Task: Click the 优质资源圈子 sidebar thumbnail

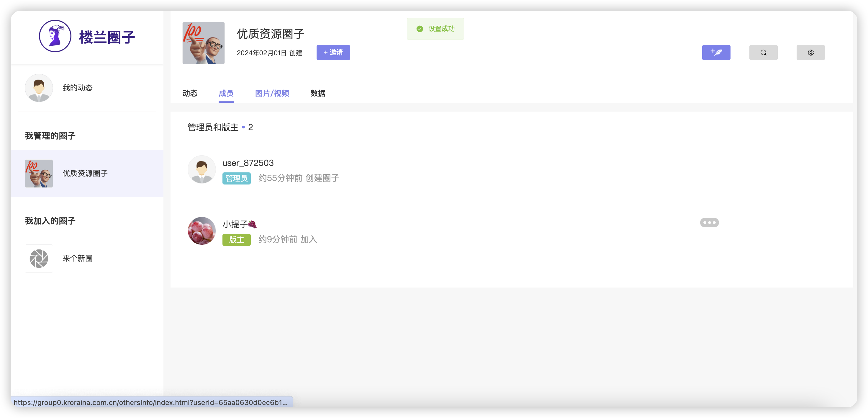Action: (x=39, y=174)
